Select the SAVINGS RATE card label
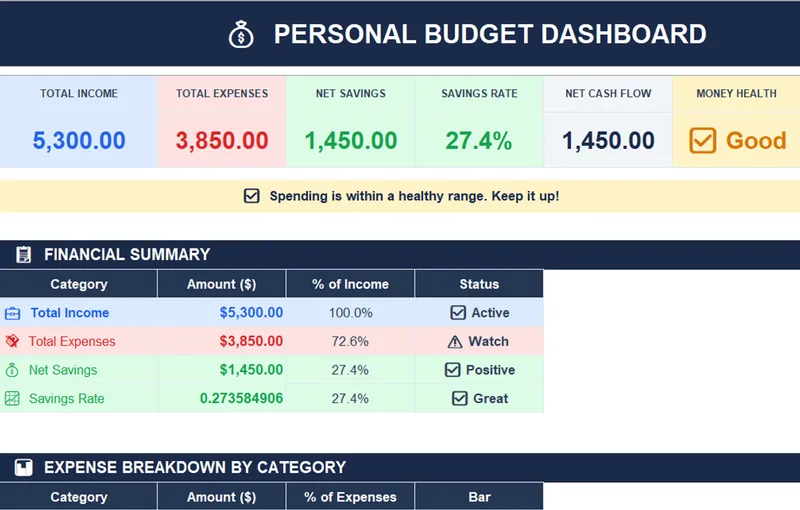This screenshot has width=800, height=510. point(479,93)
